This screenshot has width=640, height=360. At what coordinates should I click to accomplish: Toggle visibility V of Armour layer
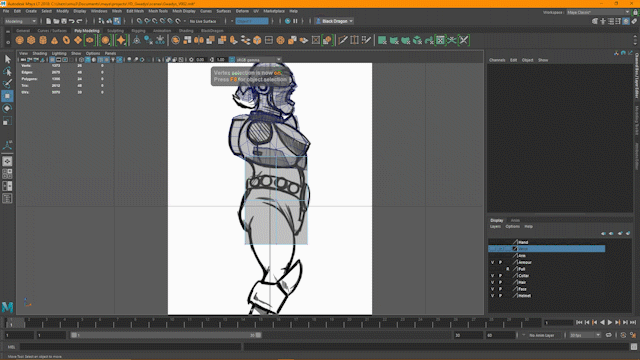492,262
